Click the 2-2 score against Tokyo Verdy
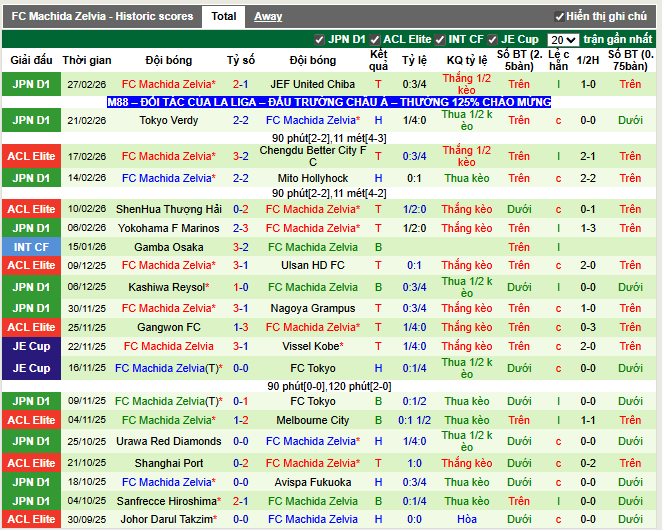Screen dimensions: 663x530 pyautogui.click(x=241, y=120)
